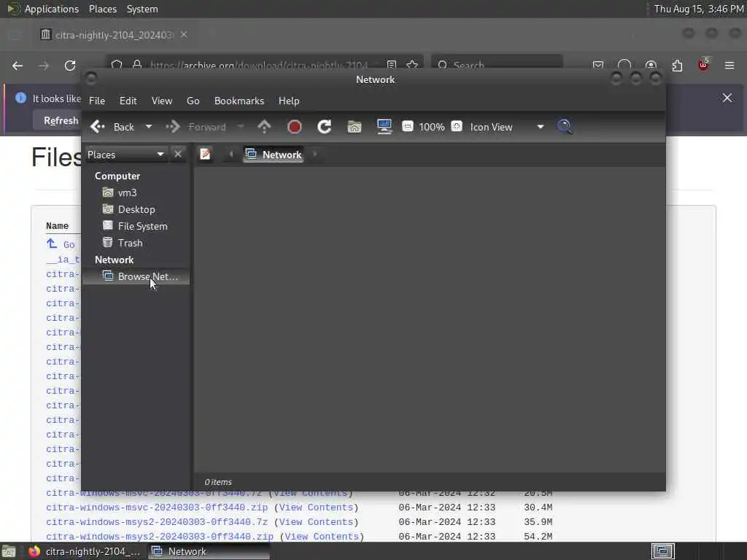This screenshot has width=747, height=560.
Task: Reload the Network location
Action: [325, 127]
